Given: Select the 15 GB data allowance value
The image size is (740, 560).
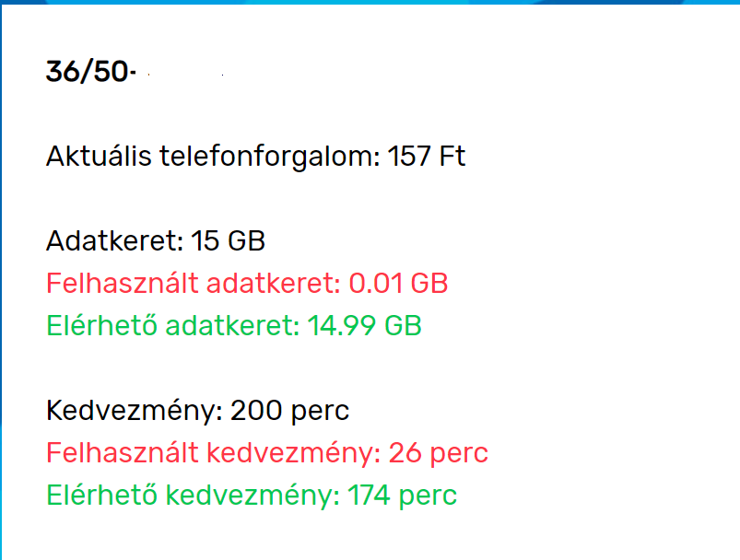Looking at the screenshot, I should 228,242.
